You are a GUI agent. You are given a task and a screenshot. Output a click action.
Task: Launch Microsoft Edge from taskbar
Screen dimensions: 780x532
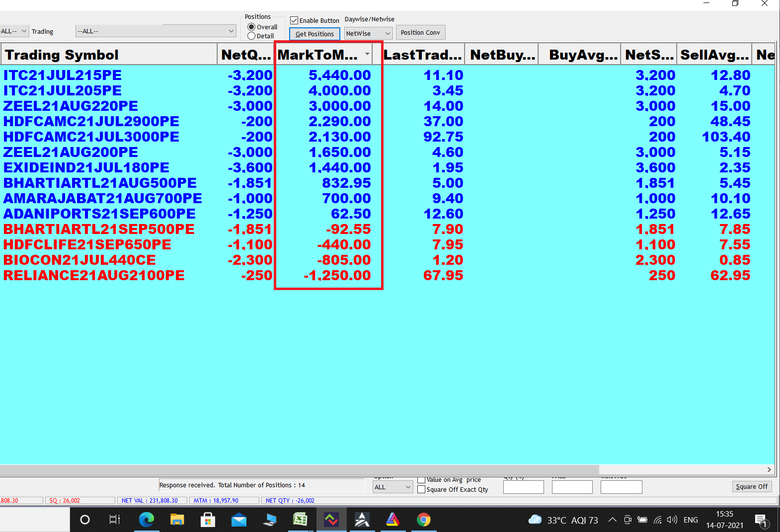click(146, 520)
